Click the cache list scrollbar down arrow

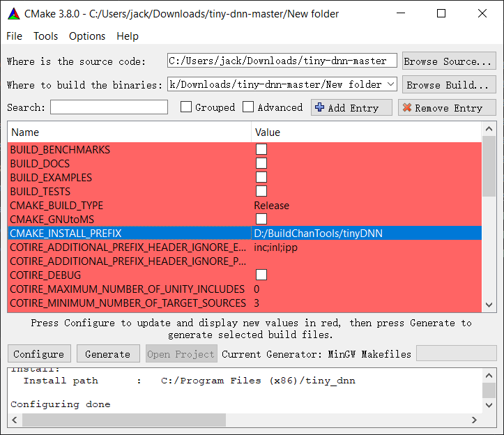[x=489, y=305]
